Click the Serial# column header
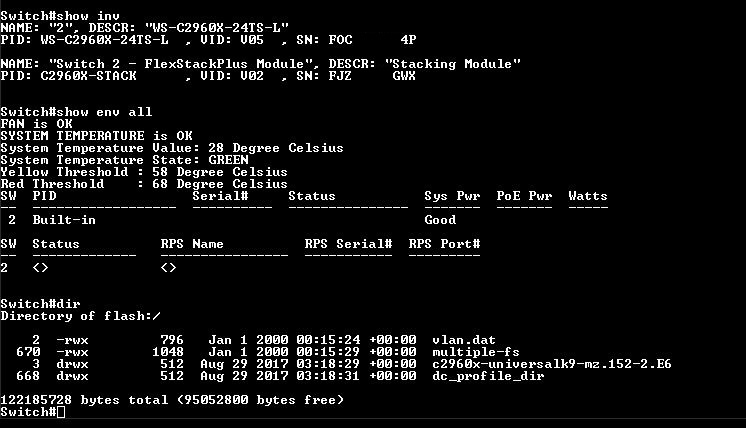 (x=220, y=196)
